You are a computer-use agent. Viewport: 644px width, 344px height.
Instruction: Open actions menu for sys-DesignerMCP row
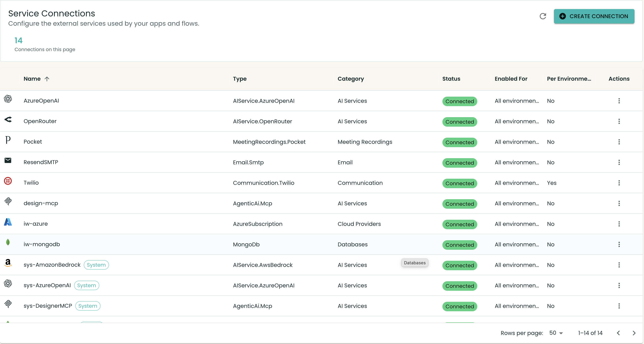[x=619, y=306]
